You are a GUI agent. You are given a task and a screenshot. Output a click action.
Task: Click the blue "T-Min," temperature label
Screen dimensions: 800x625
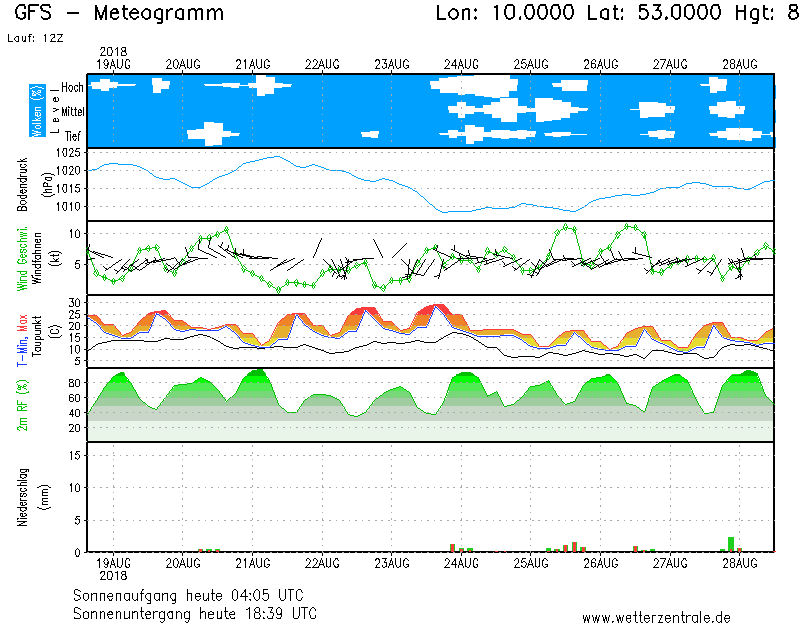point(22,350)
